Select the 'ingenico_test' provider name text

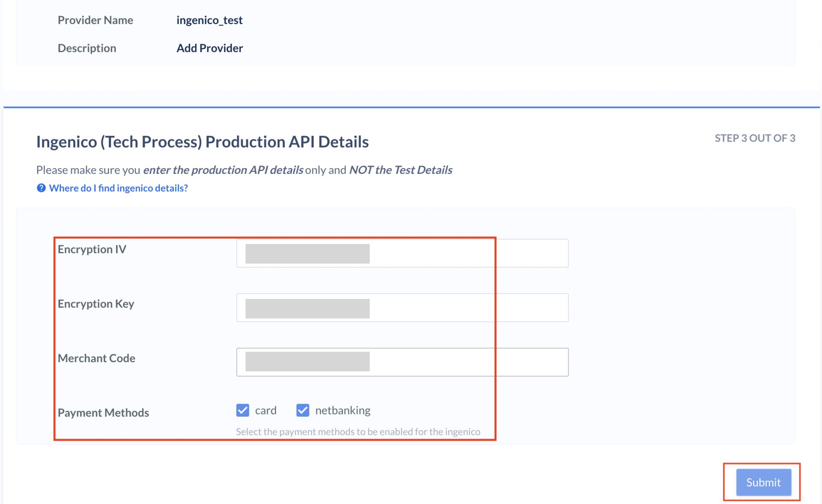[209, 20]
